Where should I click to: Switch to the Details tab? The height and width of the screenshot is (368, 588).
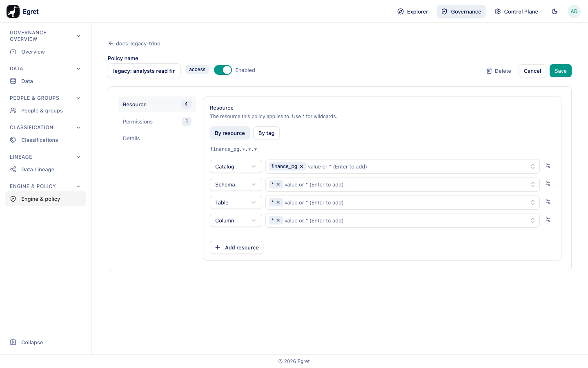pyautogui.click(x=157, y=138)
